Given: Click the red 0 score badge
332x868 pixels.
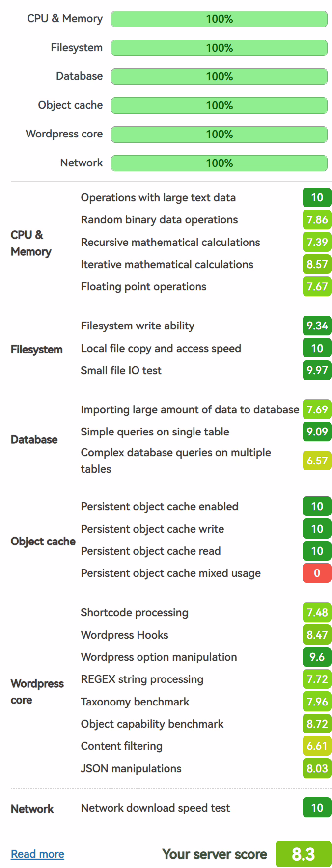Looking at the screenshot, I should click(317, 573).
